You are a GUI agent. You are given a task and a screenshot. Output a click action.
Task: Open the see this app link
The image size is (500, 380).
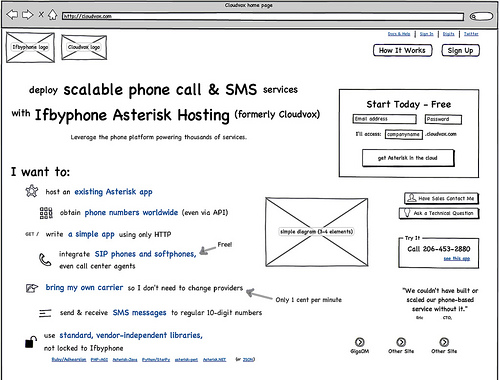457,258
